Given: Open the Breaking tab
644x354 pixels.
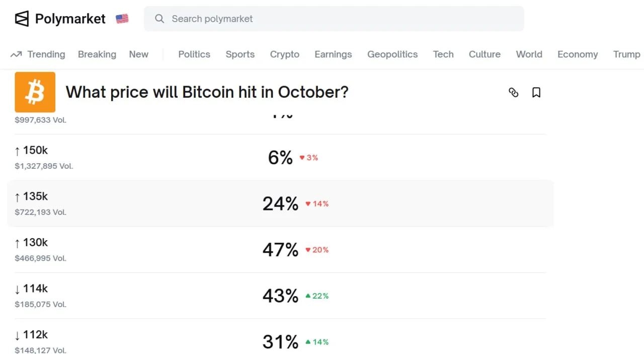Looking at the screenshot, I should coord(97,54).
